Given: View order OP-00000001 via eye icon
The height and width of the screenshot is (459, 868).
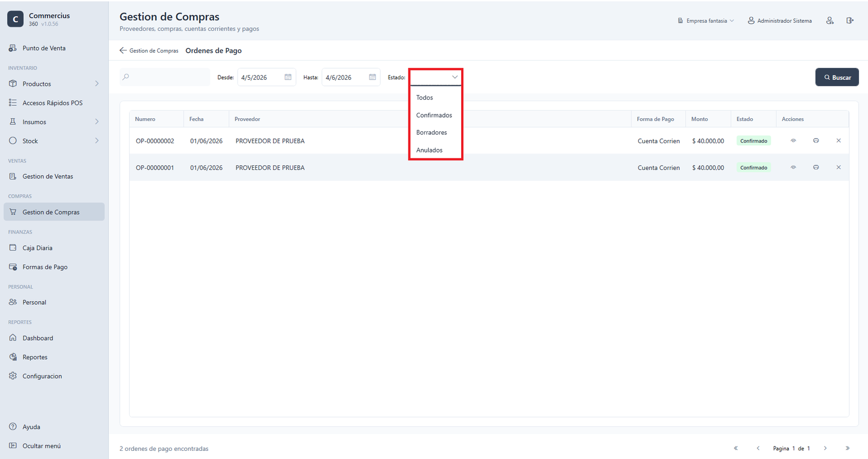Looking at the screenshot, I should (793, 167).
